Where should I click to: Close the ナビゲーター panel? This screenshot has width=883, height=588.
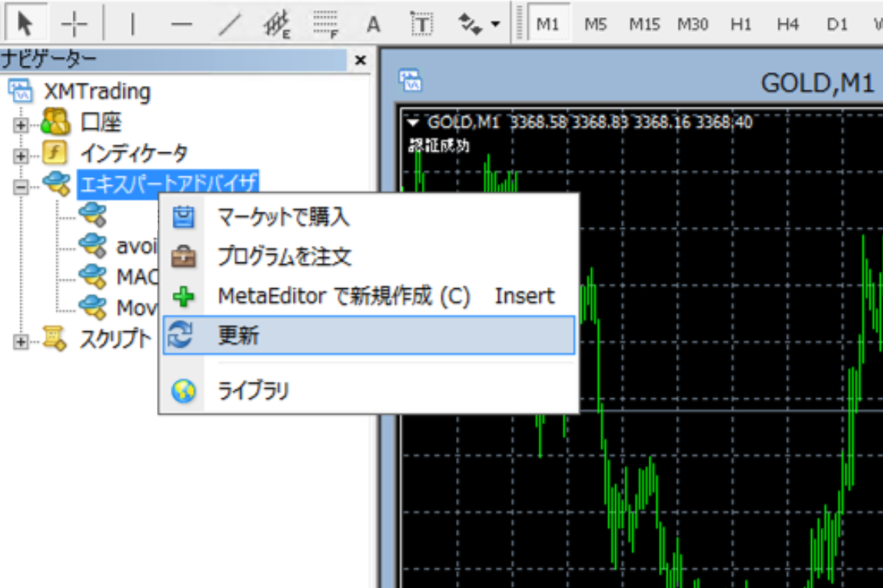point(360,60)
